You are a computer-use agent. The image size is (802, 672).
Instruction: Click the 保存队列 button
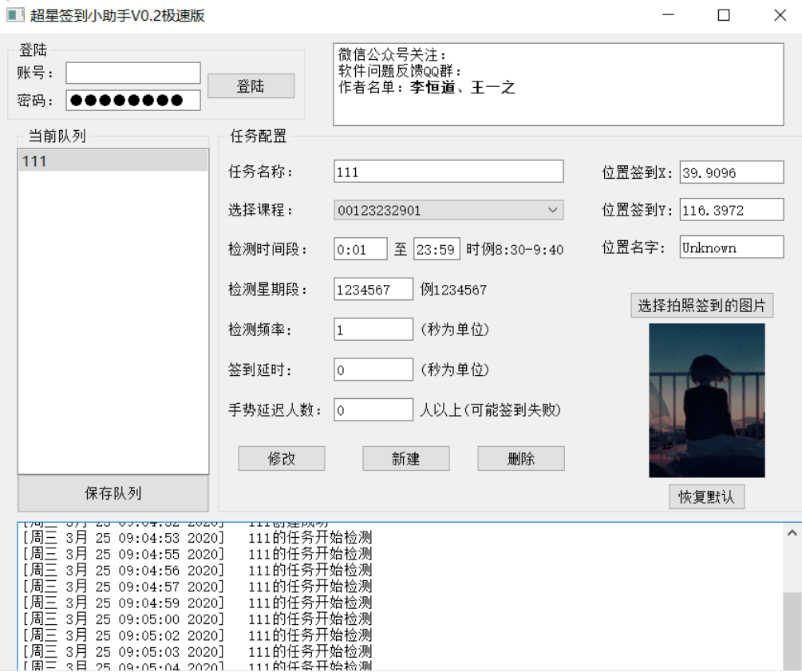pyautogui.click(x=113, y=493)
